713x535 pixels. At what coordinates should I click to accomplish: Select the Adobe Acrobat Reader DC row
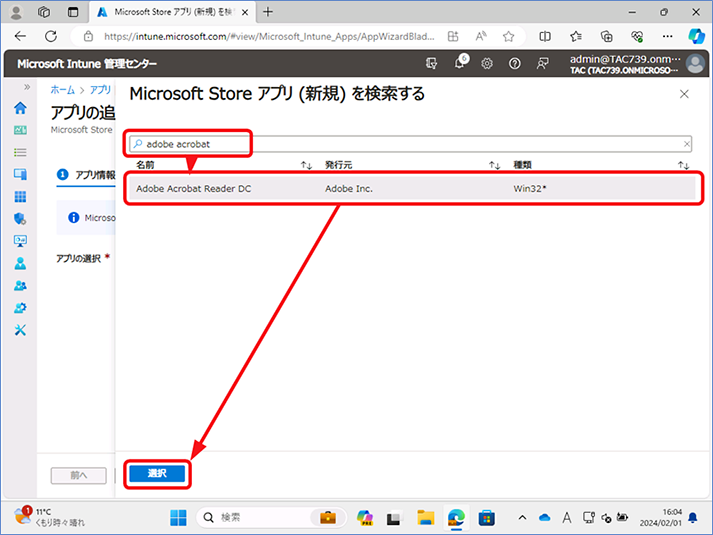click(x=412, y=189)
